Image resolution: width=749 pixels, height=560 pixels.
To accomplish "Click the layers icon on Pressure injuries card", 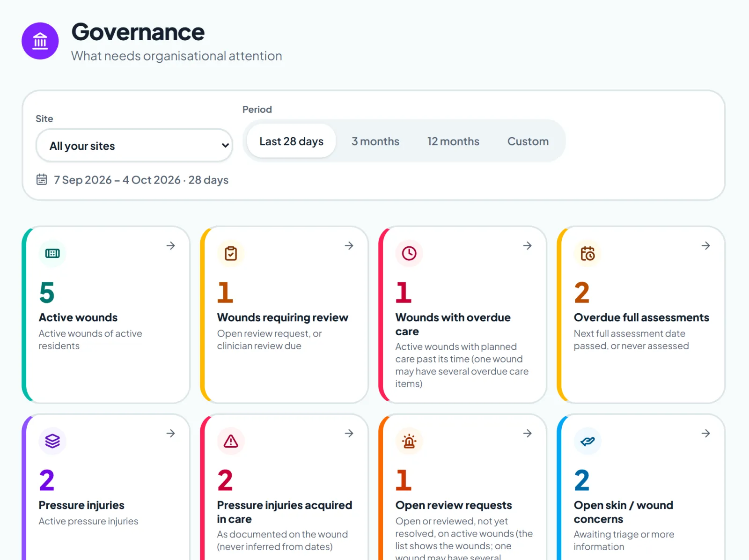I will pyautogui.click(x=52, y=441).
